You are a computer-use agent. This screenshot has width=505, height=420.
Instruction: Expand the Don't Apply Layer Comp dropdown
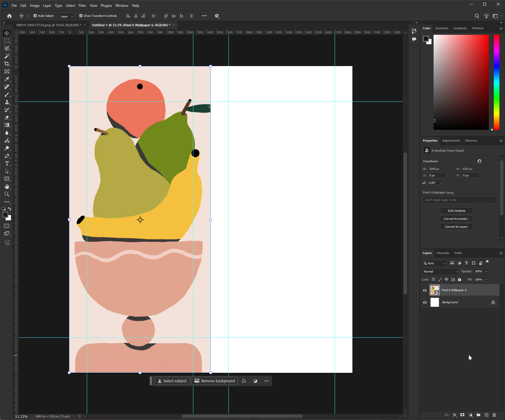(x=460, y=200)
